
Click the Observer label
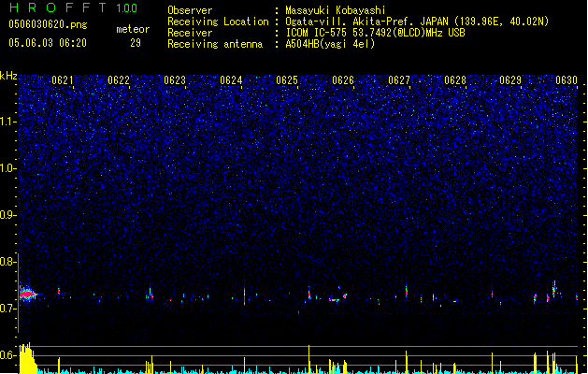190,10
